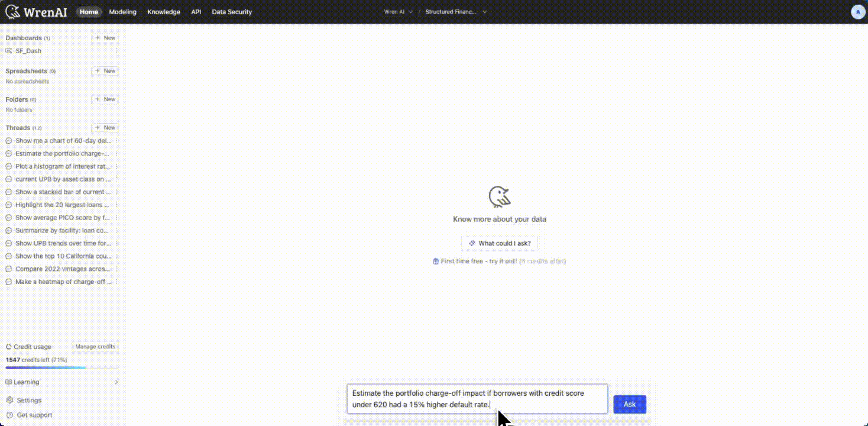Screen dimensions: 868x426
Task: Open the Structured Finance project dropdown
Action: [x=456, y=12]
